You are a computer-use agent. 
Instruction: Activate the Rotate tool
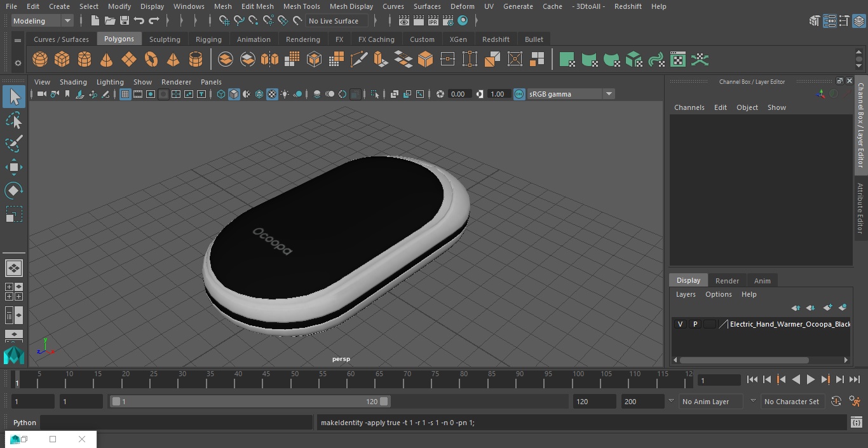tap(13, 191)
